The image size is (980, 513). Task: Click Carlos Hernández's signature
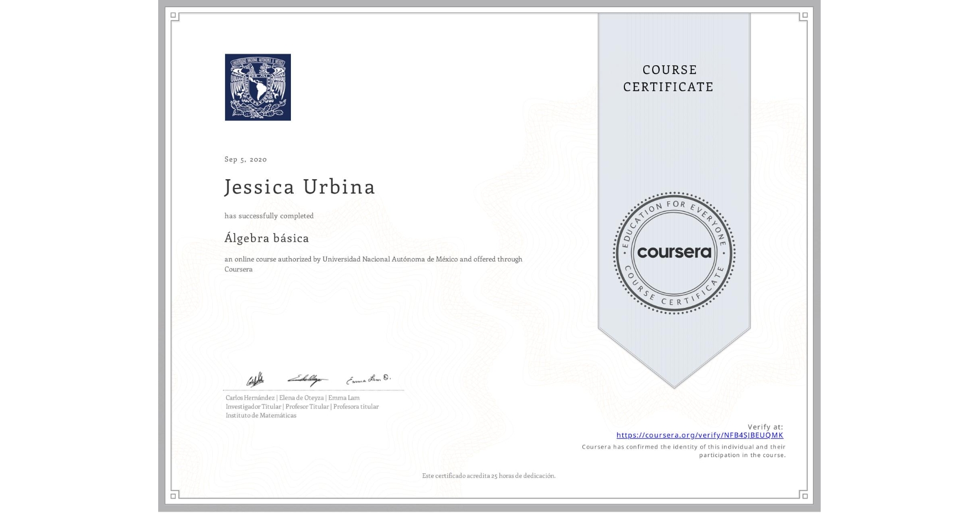255,380
